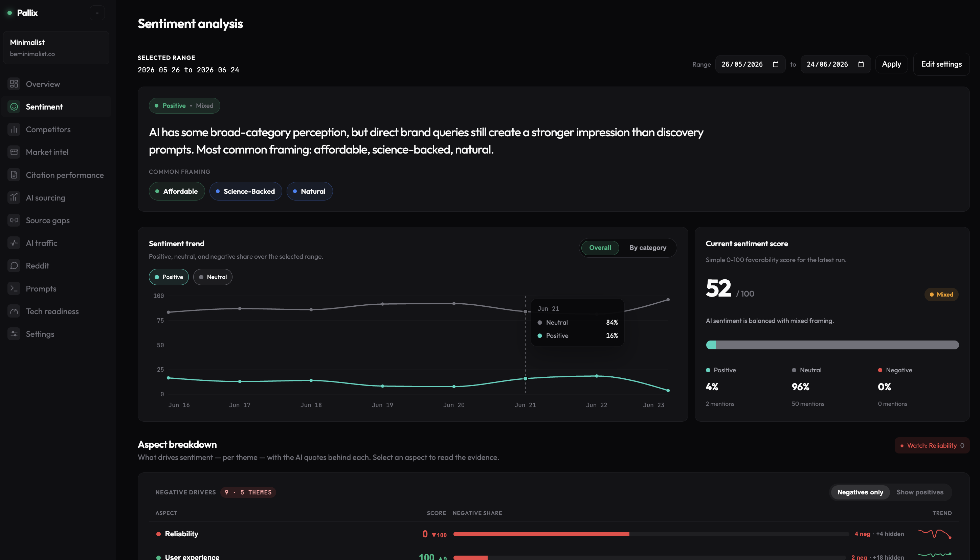Click the Mixed score badge
980x560 pixels.
941,295
